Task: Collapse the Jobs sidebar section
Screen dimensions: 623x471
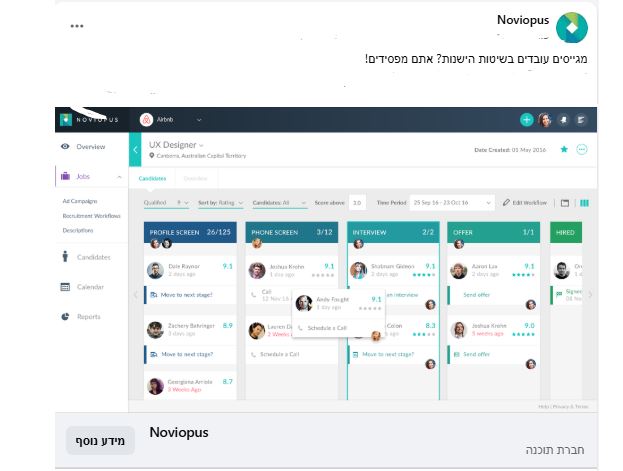Action: [x=121, y=177]
